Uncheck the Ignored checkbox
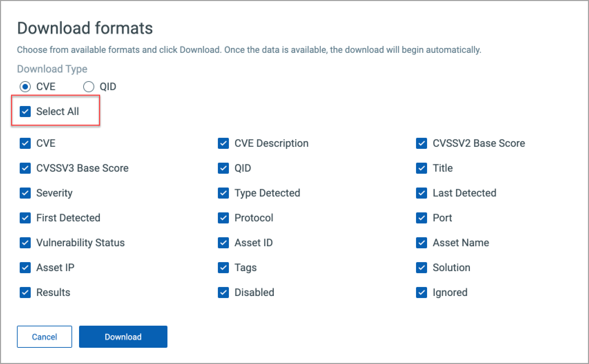The image size is (589, 364). click(x=422, y=293)
